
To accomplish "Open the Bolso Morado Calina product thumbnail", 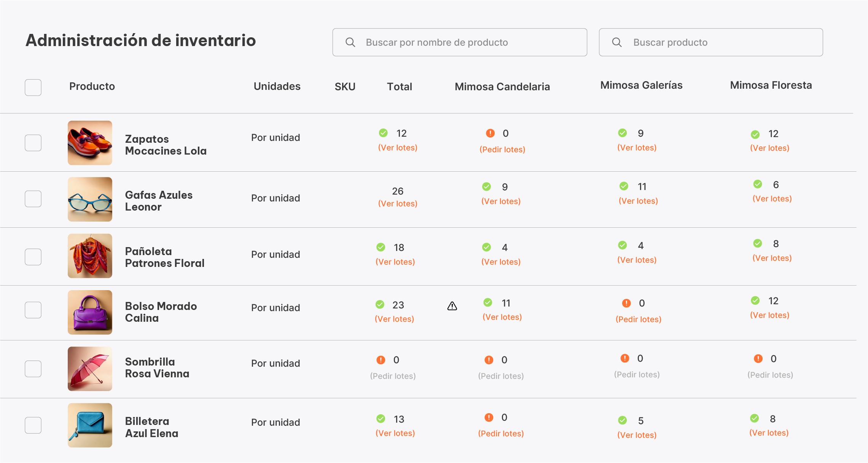I will coord(90,312).
